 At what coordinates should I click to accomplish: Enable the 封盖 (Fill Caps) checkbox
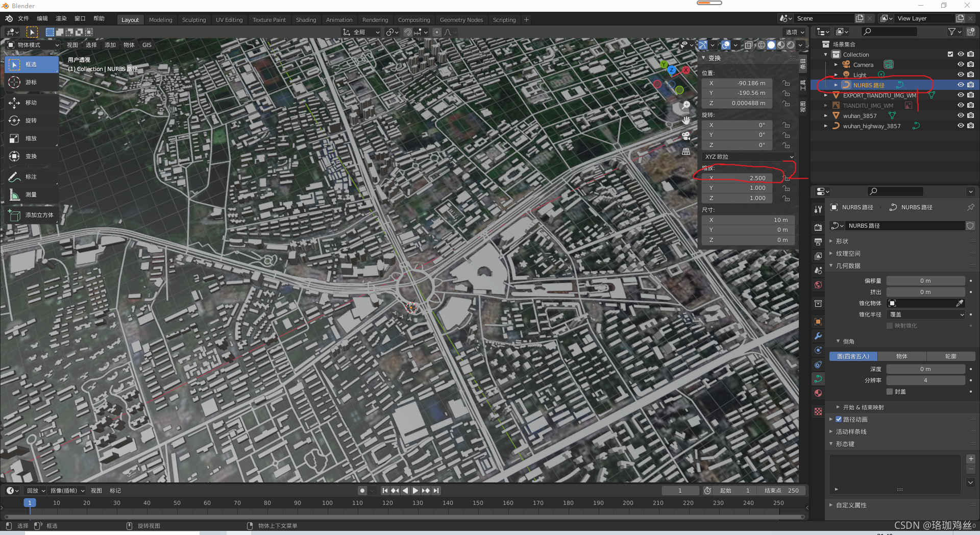(x=890, y=392)
